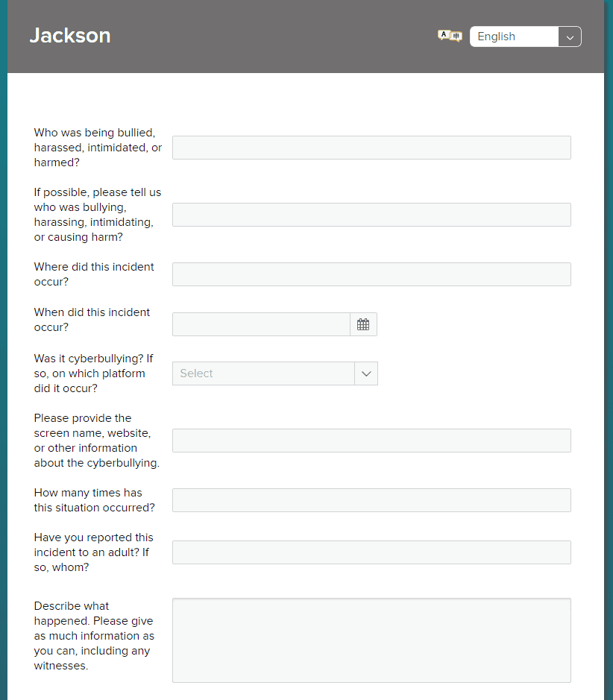
Task: Click the chevron on the platform Select box
Action: (x=366, y=373)
